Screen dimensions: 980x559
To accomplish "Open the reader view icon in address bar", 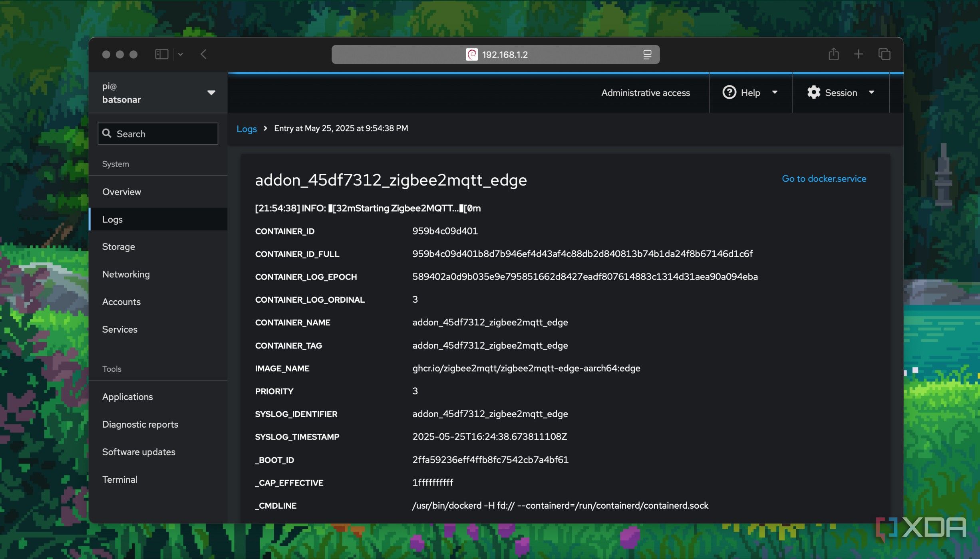I will [x=647, y=54].
